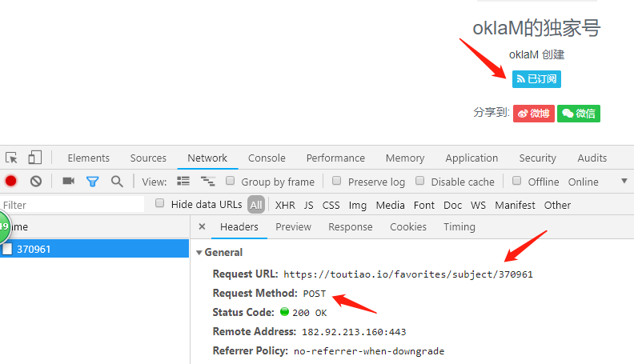Check the Disable cache option

(419, 181)
